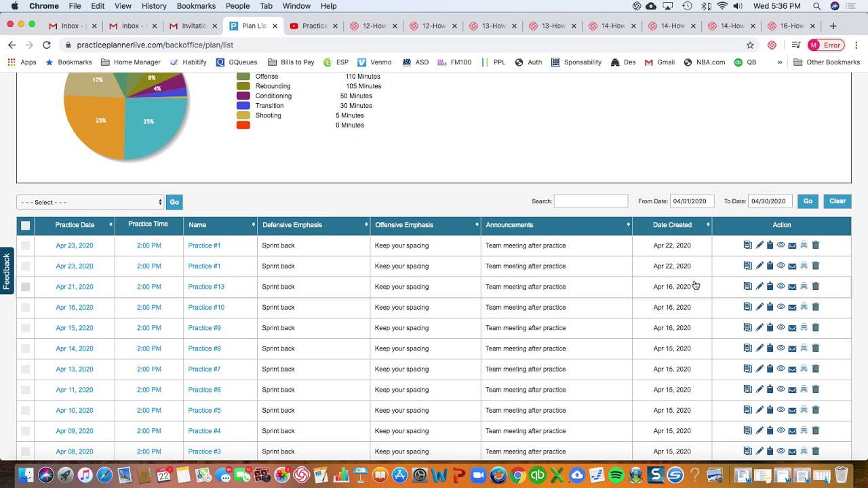Edit Practice #10 with the pencil icon
This screenshot has height=488, width=868.
click(759, 307)
